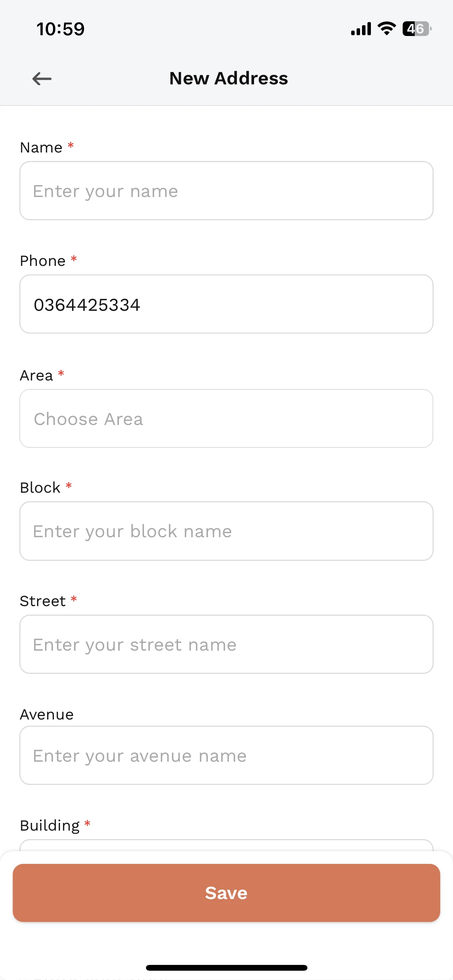Tap the Avenue field label
This screenshot has height=980, width=453.
(47, 714)
